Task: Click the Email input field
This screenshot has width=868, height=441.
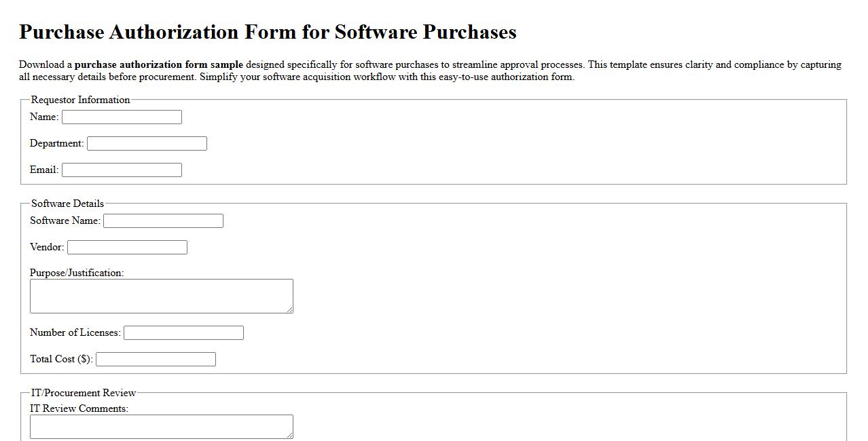Action: coord(121,170)
